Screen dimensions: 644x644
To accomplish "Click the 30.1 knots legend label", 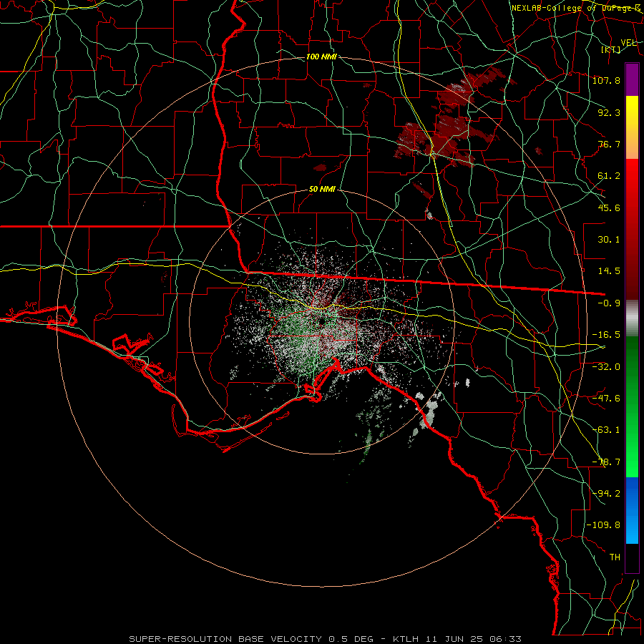I will (x=609, y=240).
